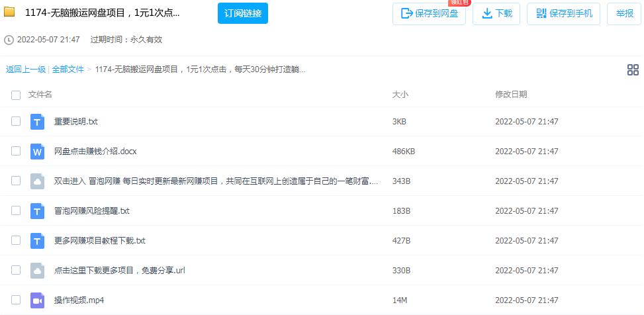Click the 订阅链接 button

coord(243,13)
